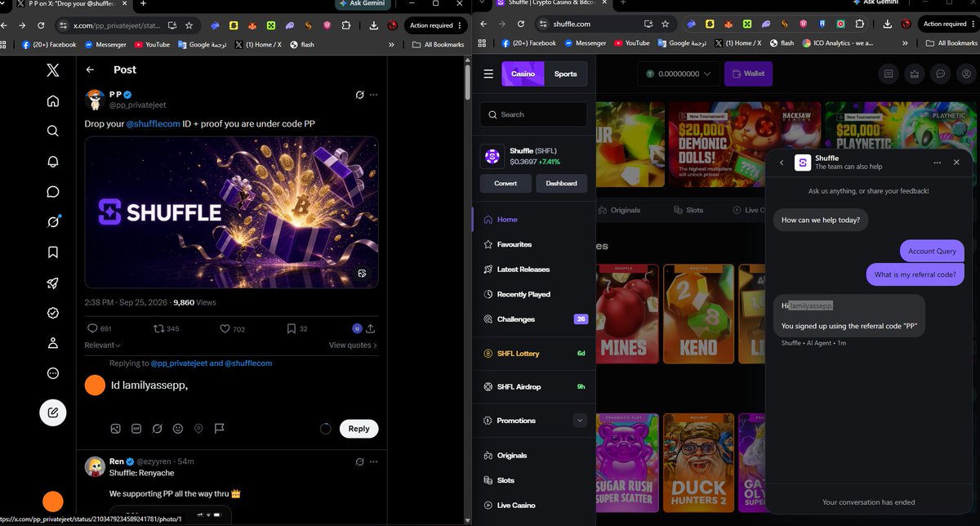Open the 0.00000000 balance dropdown
Viewport: 980px width, 526px height.
[x=678, y=74]
